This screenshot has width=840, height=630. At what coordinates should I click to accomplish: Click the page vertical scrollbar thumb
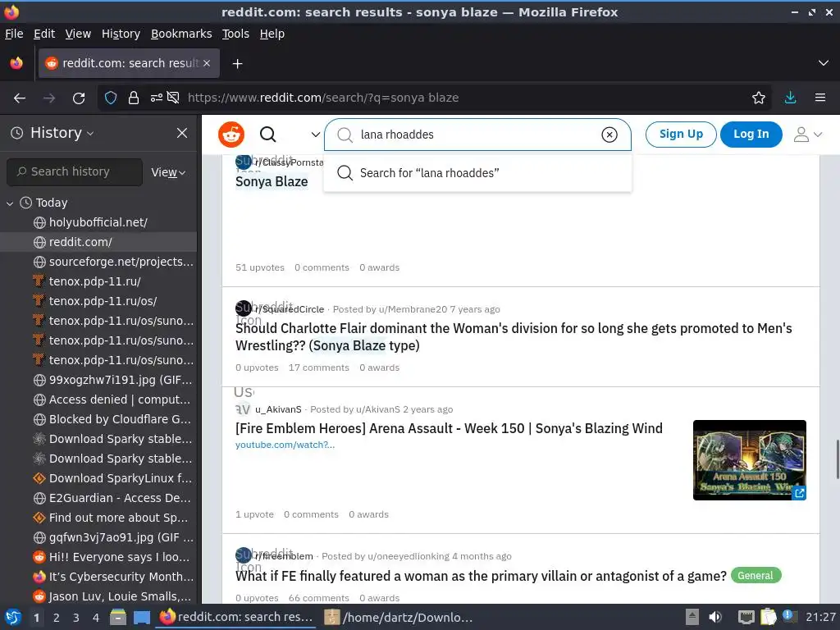tap(837, 459)
